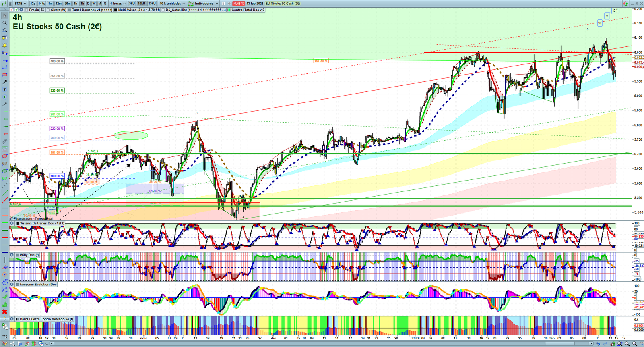Select the text T tool
The width and height of the screenshot is (644, 347).
pyautogui.click(x=4, y=89)
